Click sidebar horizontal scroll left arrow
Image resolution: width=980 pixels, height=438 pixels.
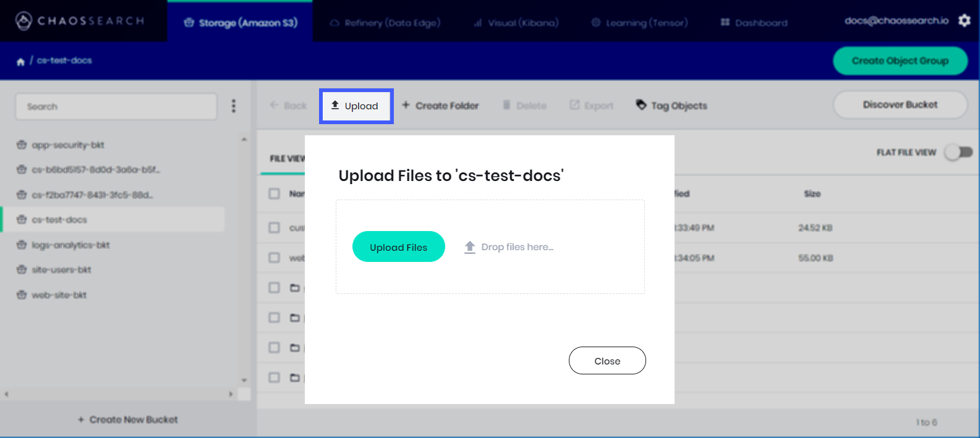[x=6, y=394]
